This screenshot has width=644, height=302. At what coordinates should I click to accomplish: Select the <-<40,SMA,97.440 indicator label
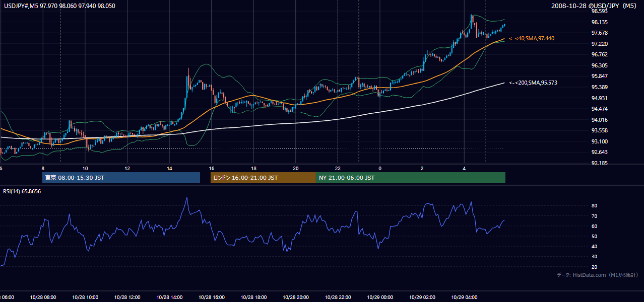click(x=532, y=38)
